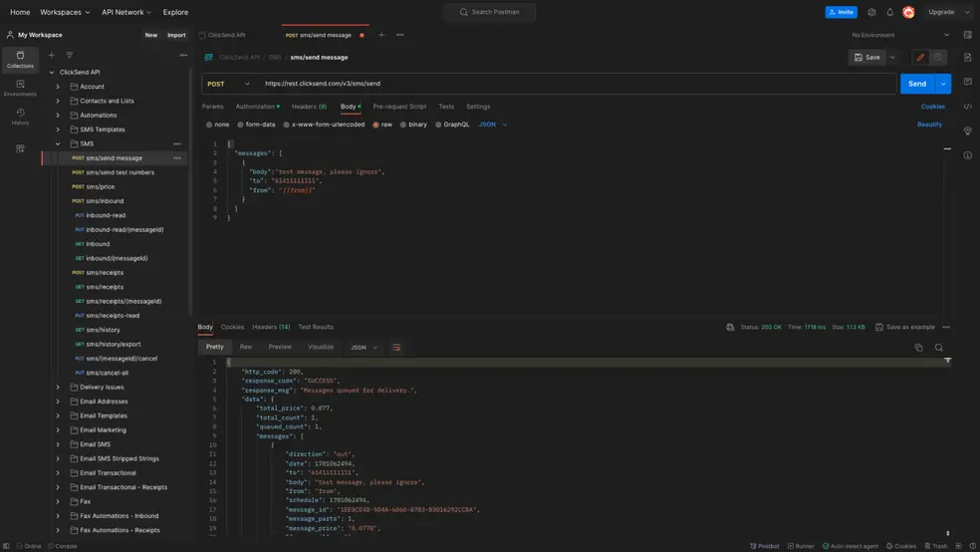
Task: Search the response with magnifier icon
Action: 939,348
